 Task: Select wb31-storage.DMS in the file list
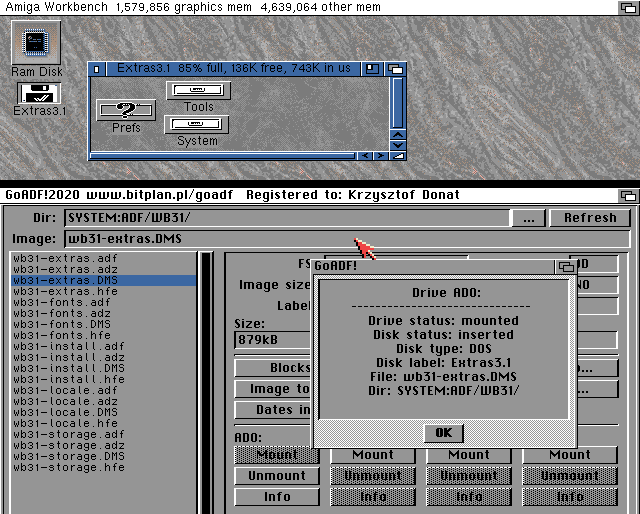pos(104,457)
